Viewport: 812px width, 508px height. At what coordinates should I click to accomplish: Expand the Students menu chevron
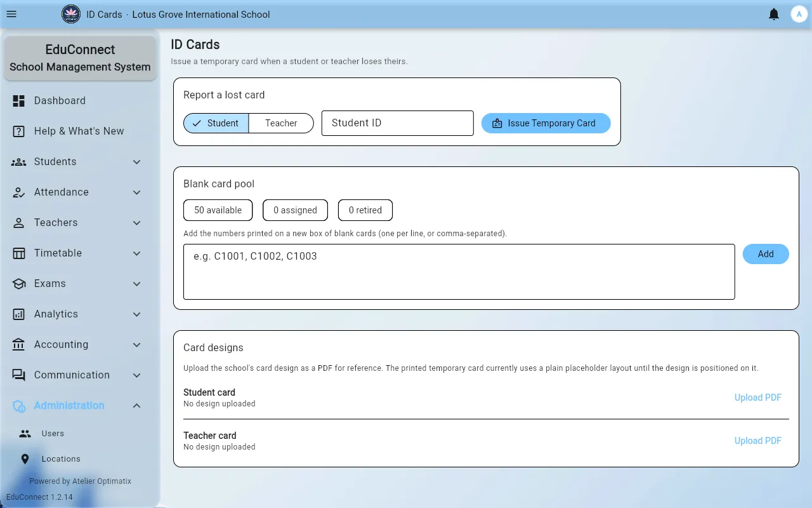(137, 162)
